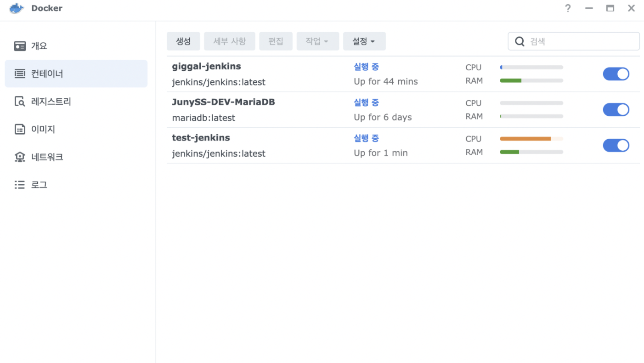The width and height of the screenshot is (644, 363).
Task: Click the 세부 사항 details button
Action: [x=230, y=41]
